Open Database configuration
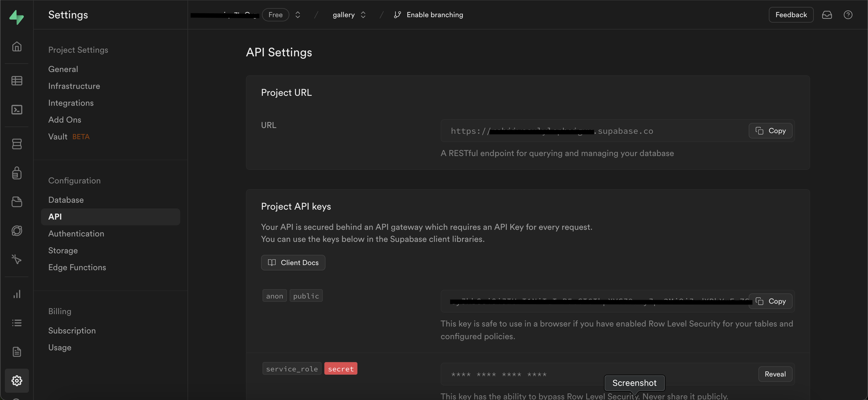Image resolution: width=868 pixels, height=400 pixels. 66,200
